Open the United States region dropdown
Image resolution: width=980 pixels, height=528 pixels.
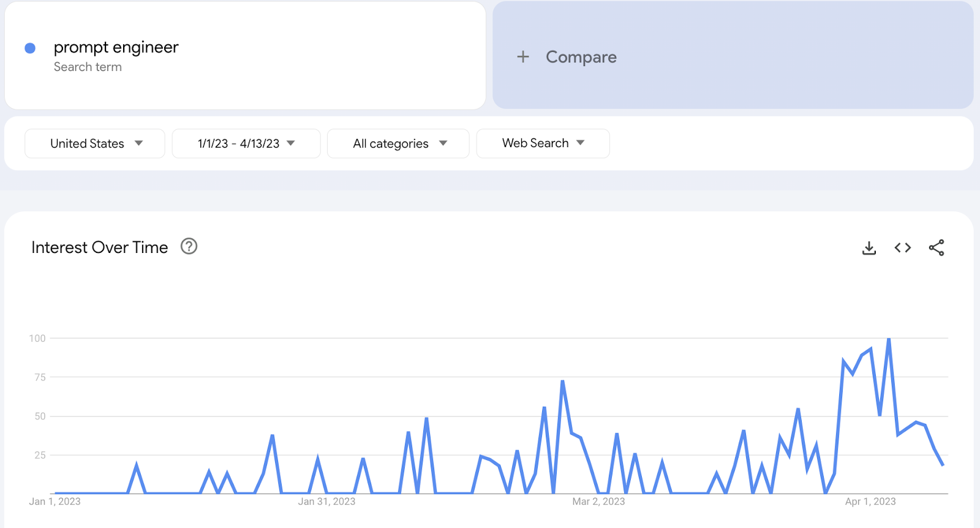95,143
